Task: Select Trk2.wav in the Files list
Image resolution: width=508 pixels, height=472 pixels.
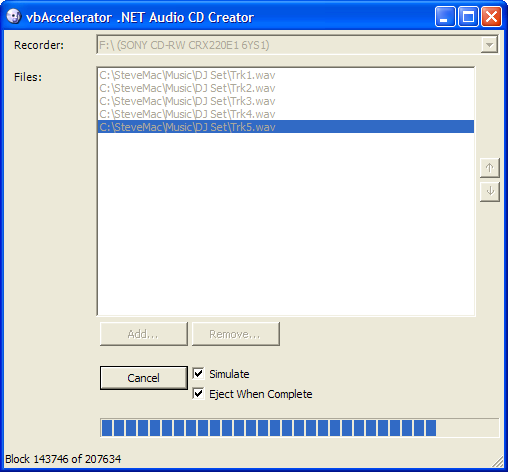Action: tap(286, 88)
